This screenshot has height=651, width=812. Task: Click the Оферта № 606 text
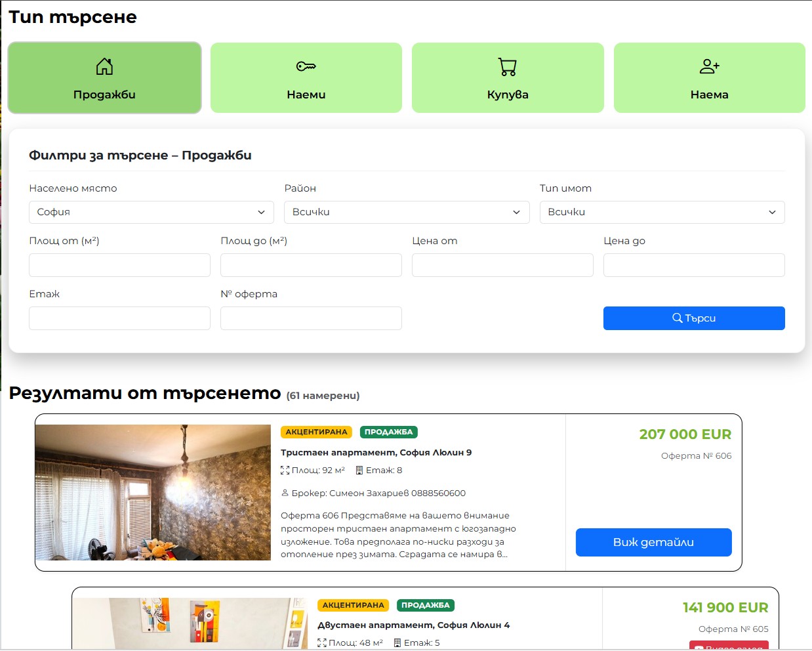(x=697, y=456)
